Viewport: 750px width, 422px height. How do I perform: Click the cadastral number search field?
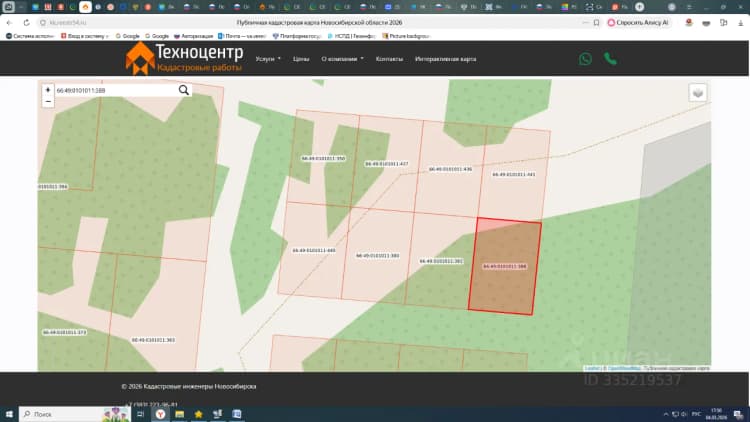coord(116,90)
